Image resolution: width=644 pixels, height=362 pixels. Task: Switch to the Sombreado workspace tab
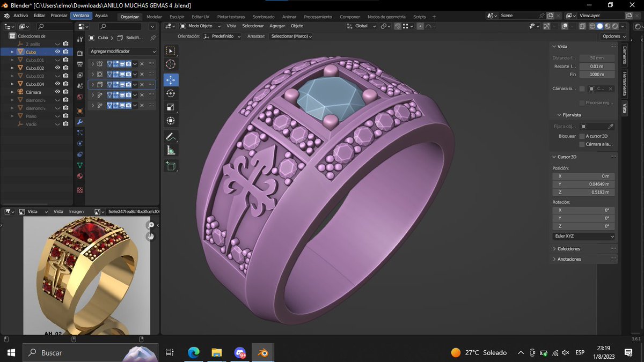264,17
